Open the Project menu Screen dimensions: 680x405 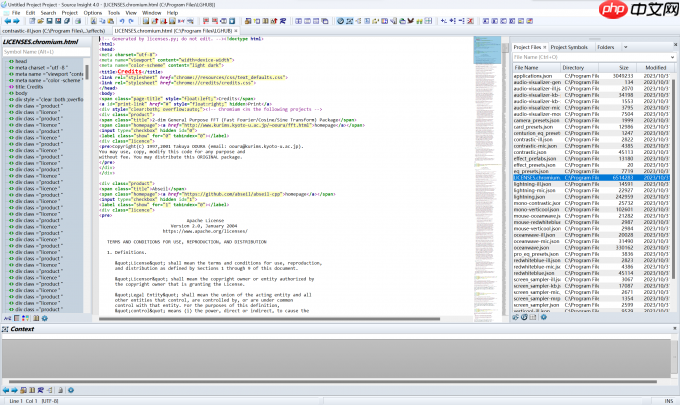[x=69, y=13]
